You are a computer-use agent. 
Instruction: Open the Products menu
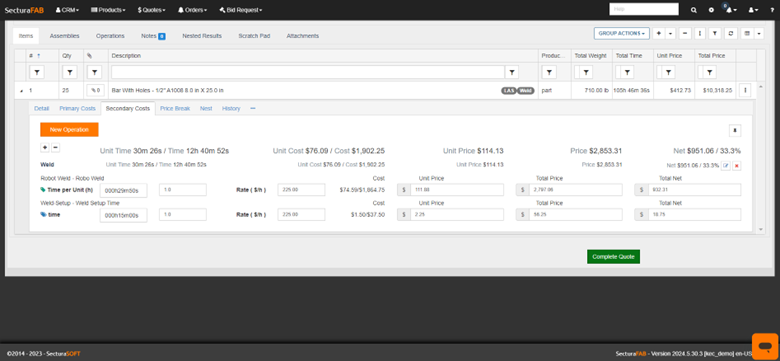pyautogui.click(x=108, y=10)
